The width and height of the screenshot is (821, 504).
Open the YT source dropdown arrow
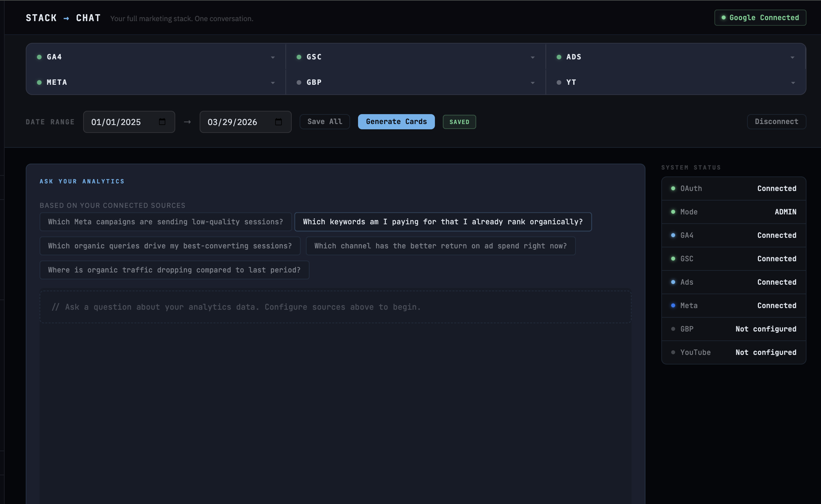coord(793,83)
